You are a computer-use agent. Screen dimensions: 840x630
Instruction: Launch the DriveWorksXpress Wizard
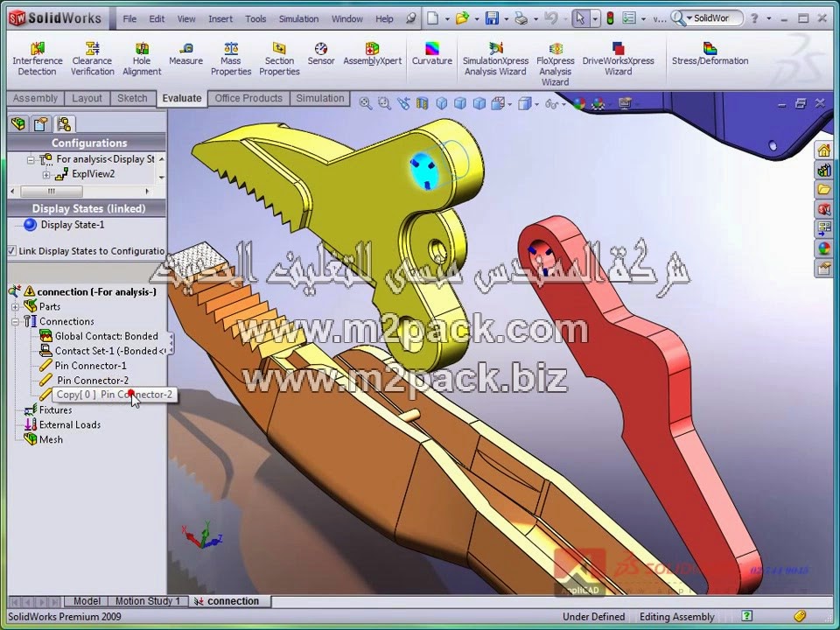point(619,59)
